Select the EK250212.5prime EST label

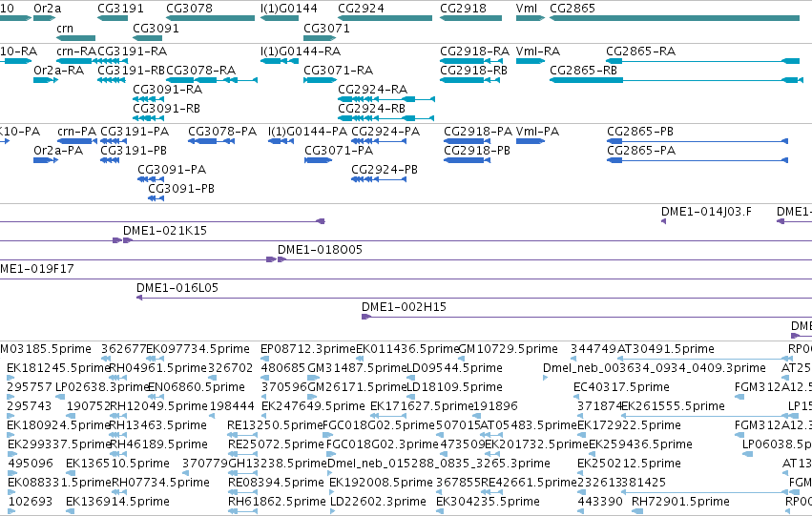pos(629,464)
